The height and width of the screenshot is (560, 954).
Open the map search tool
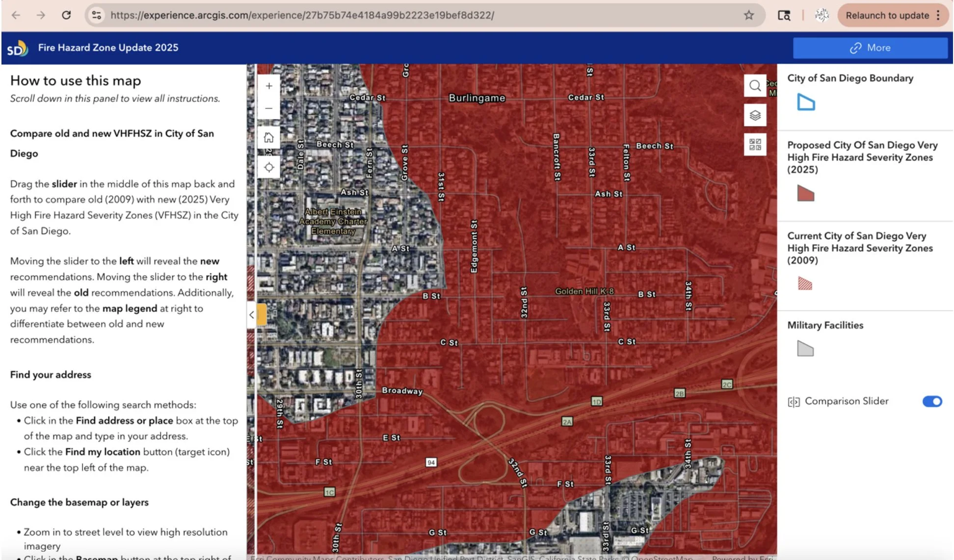(x=755, y=86)
